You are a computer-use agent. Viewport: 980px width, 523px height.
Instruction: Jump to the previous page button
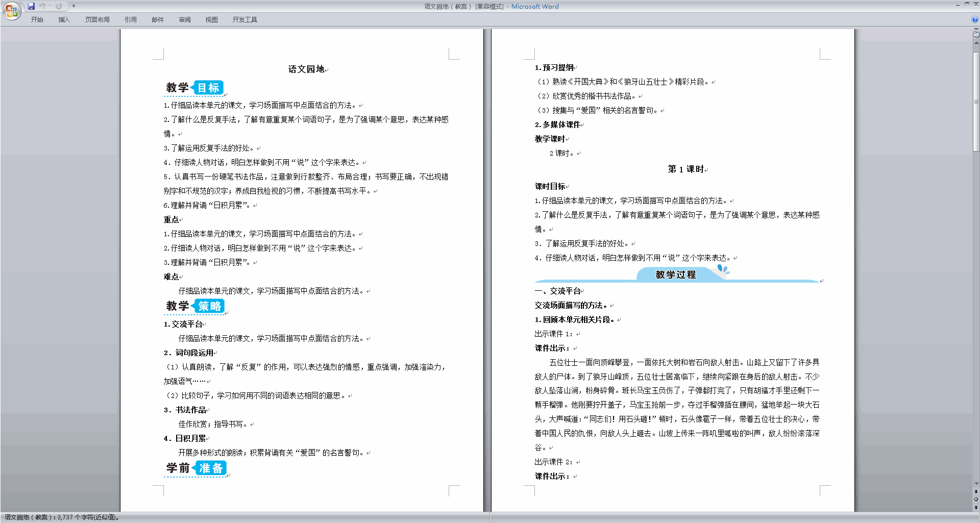click(976, 492)
